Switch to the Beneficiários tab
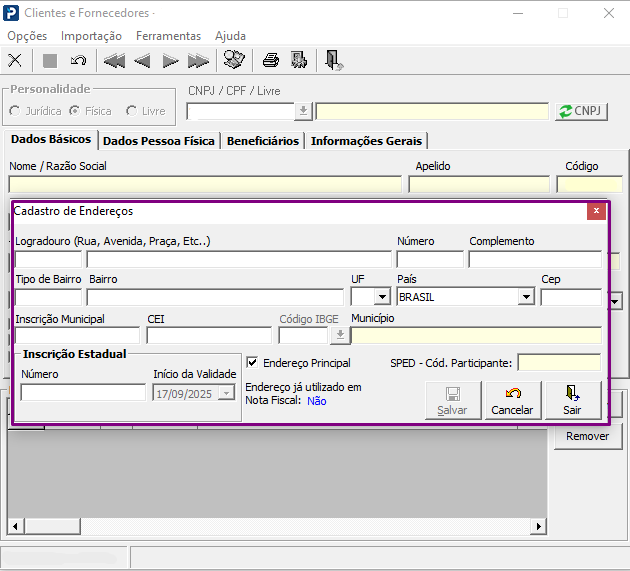 [262, 141]
